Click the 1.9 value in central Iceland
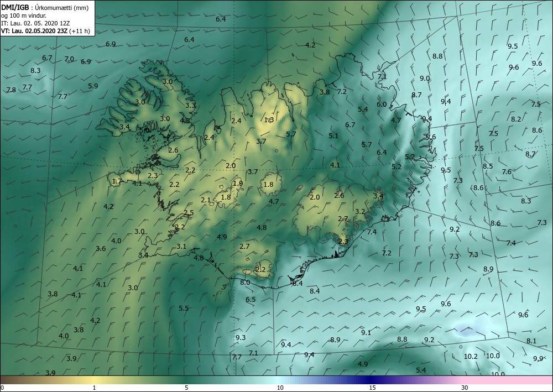 (x=238, y=184)
